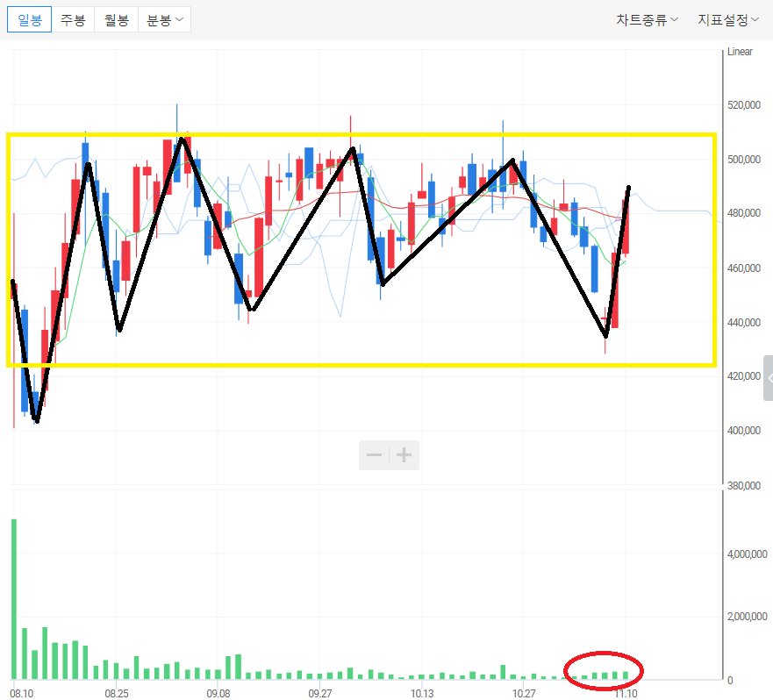Click the 500,000 price axis label

744,160
